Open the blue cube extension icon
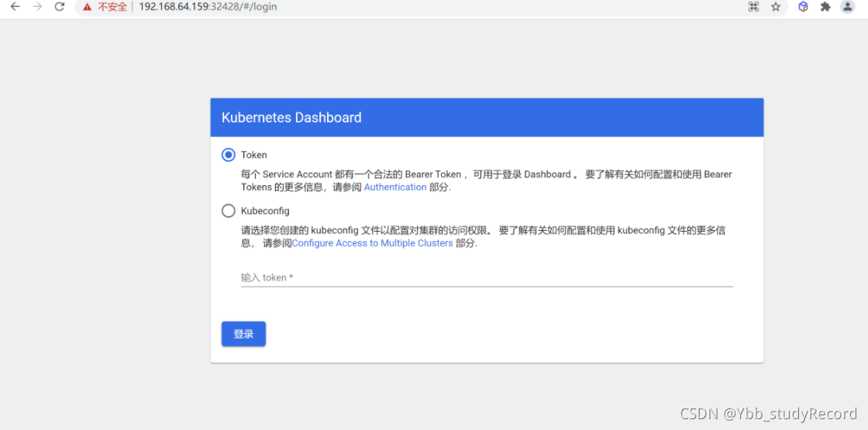The width and height of the screenshot is (868, 430). pyautogui.click(x=803, y=7)
